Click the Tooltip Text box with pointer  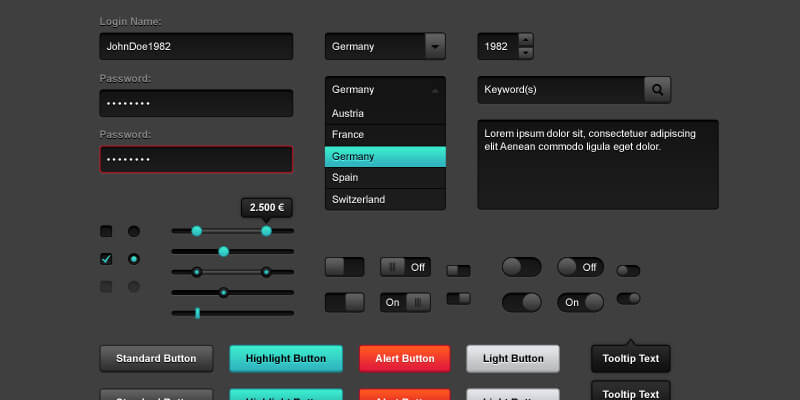[x=631, y=359]
